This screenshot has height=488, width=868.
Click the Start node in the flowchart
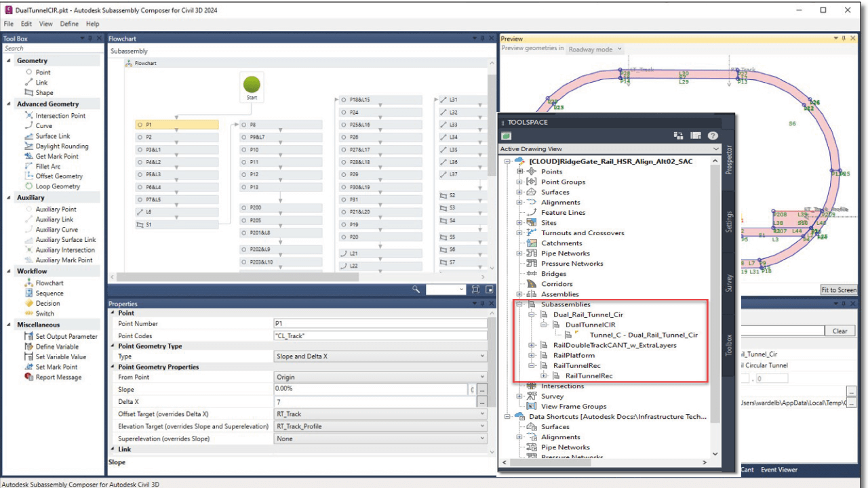[x=252, y=87]
